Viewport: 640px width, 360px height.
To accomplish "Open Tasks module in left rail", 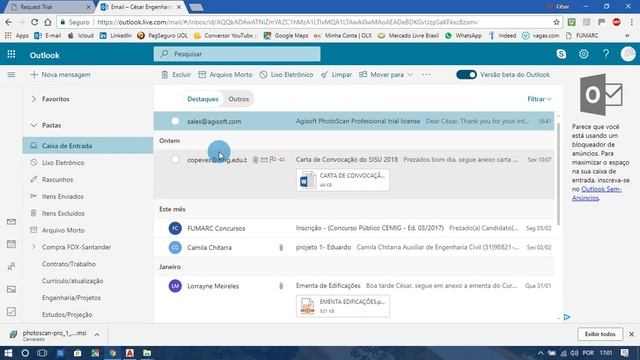I will point(11,312).
